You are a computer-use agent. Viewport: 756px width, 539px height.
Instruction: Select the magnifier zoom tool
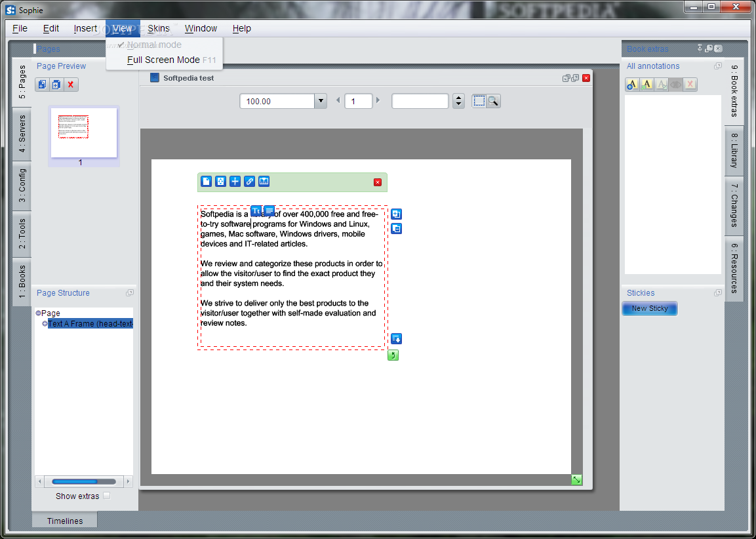(x=493, y=101)
